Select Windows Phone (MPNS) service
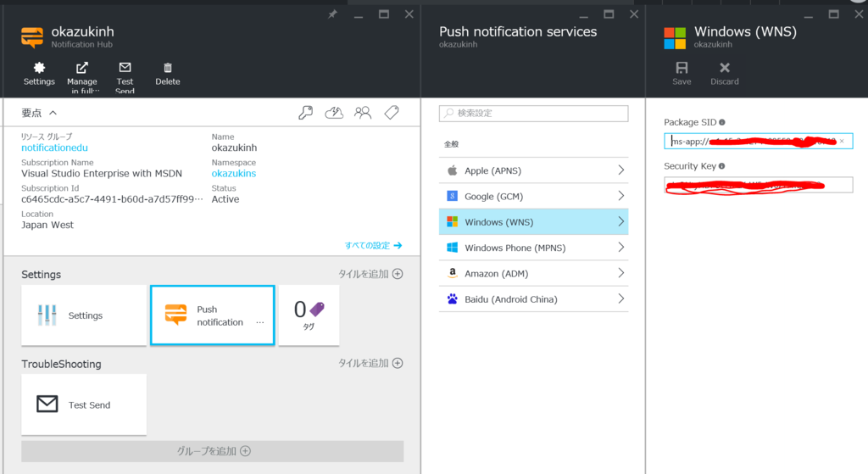This screenshot has height=474, width=868. click(x=534, y=248)
